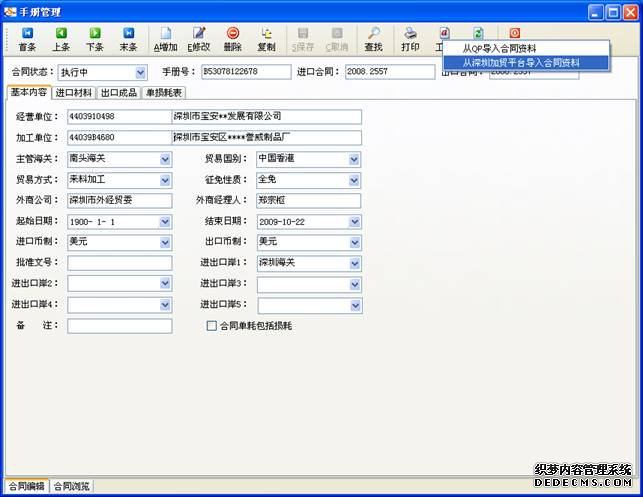
Task: Expand the 合同状态 dropdown
Action: click(140, 73)
